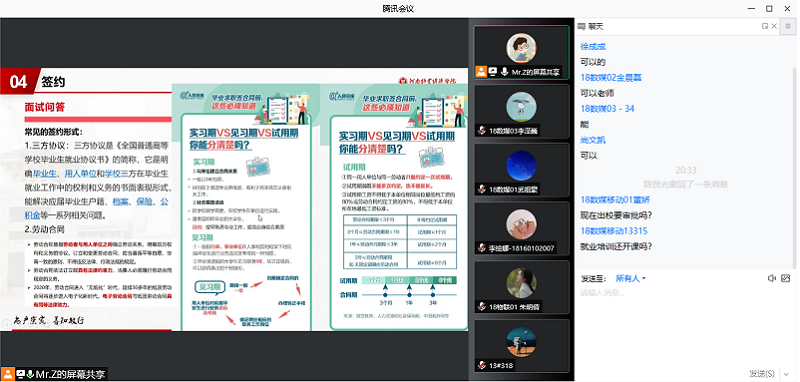The height and width of the screenshot is (382, 800).
Task: Click the chat bubble icon beside 聊天 title
Action: pyautogui.click(x=582, y=26)
